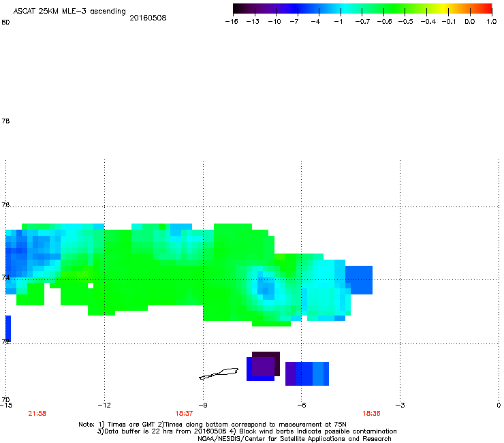Click the longitude axis label "-15"
This screenshot has width=504, height=443.
tap(5, 406)
